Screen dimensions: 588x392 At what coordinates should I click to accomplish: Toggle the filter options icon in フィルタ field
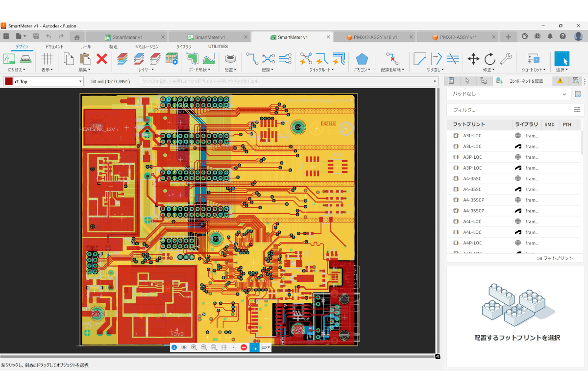click(577, 110)
